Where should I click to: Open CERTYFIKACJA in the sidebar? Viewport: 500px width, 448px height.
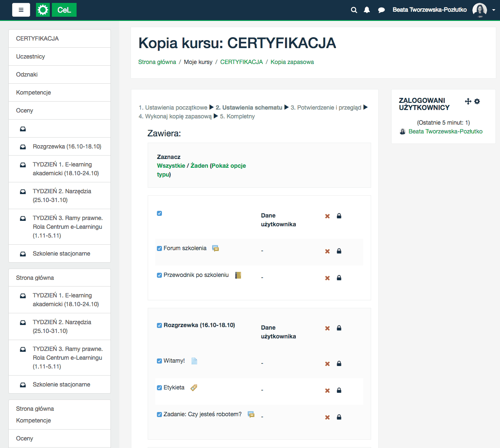(60, 38)
